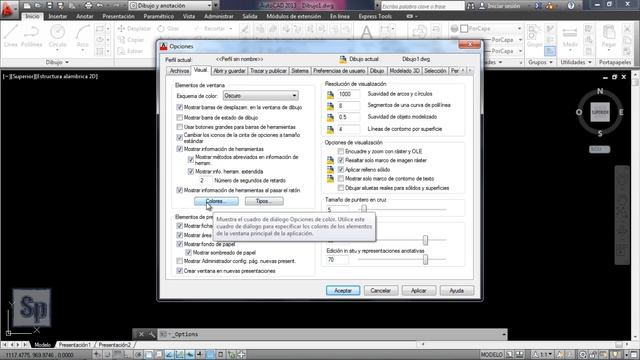Image resolution: width=640 pixels, height=360 pixels.
Task: Toggle Mostrar información de herramientas checkbox
Action: click(x=179, y=149)
